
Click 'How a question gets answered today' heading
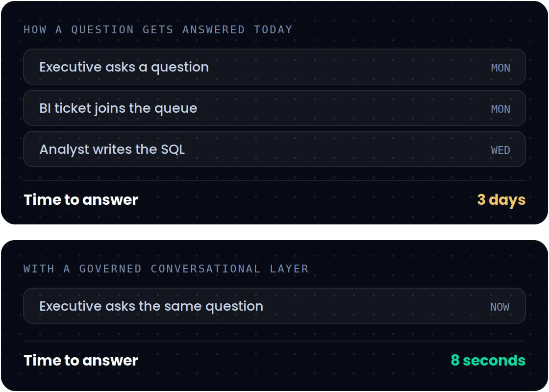[x=158, y=30]
